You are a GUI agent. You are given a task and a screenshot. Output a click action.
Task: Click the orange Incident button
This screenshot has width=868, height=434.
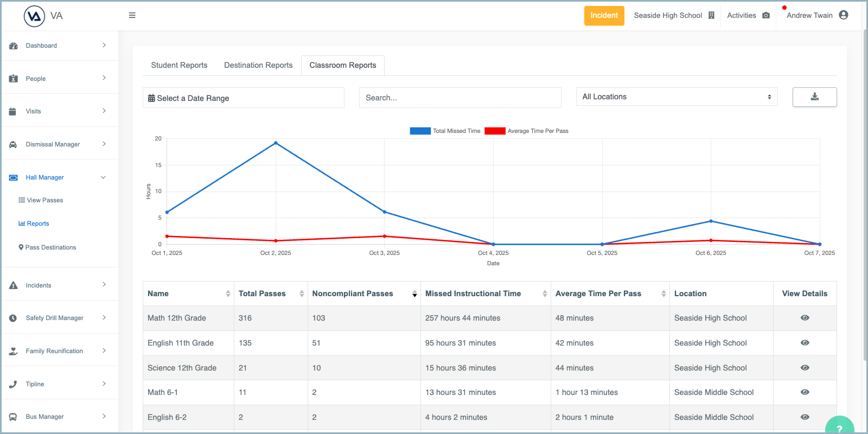(x=604, y=16)
